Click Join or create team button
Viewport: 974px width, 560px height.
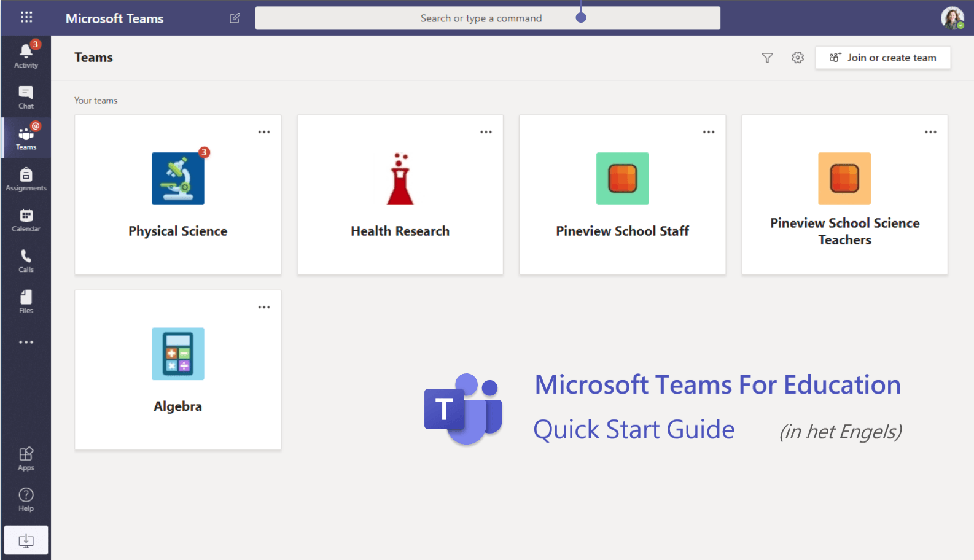coord(883,58)
